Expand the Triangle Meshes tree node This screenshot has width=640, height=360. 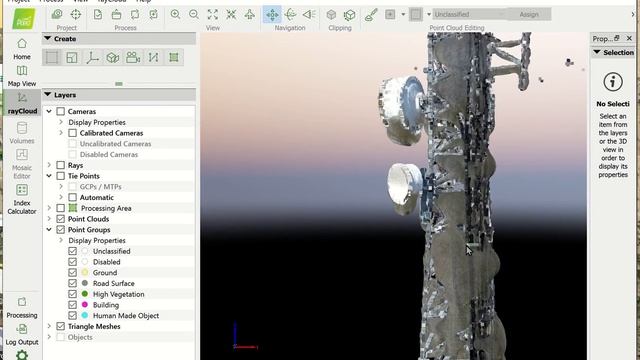pos(49,326)
